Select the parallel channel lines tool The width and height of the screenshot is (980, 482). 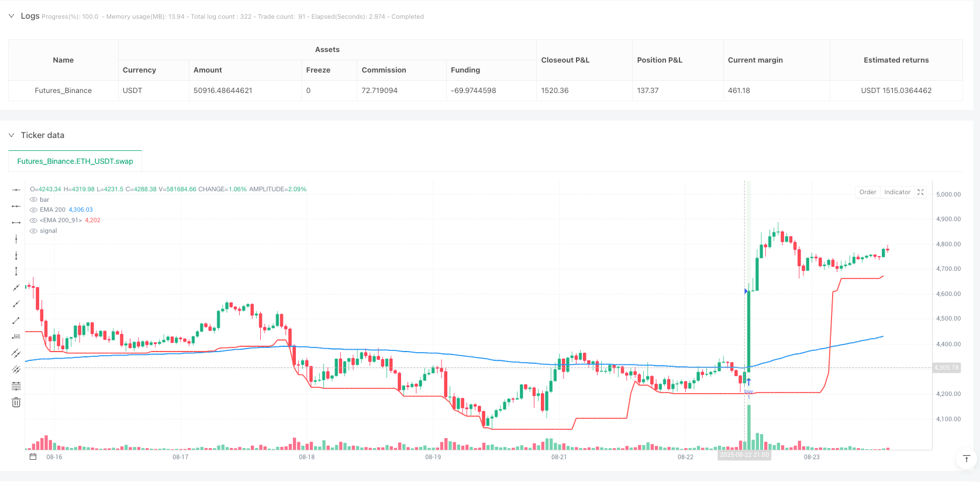pyautogui.click(x=16, y=353)
